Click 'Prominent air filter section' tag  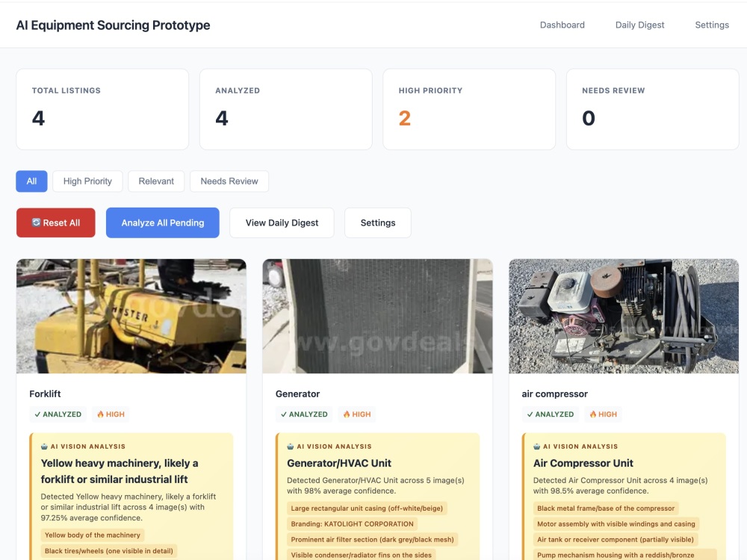tap(373, 540)
